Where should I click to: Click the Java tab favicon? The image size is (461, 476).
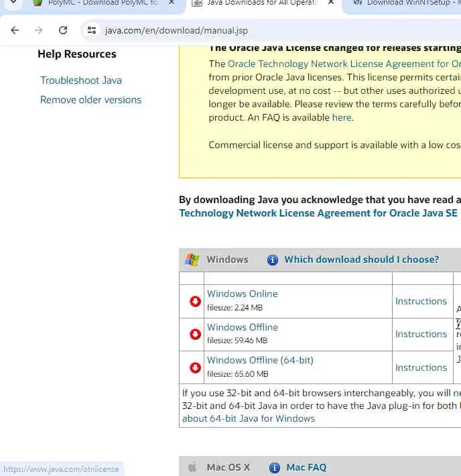coord(197,3)
